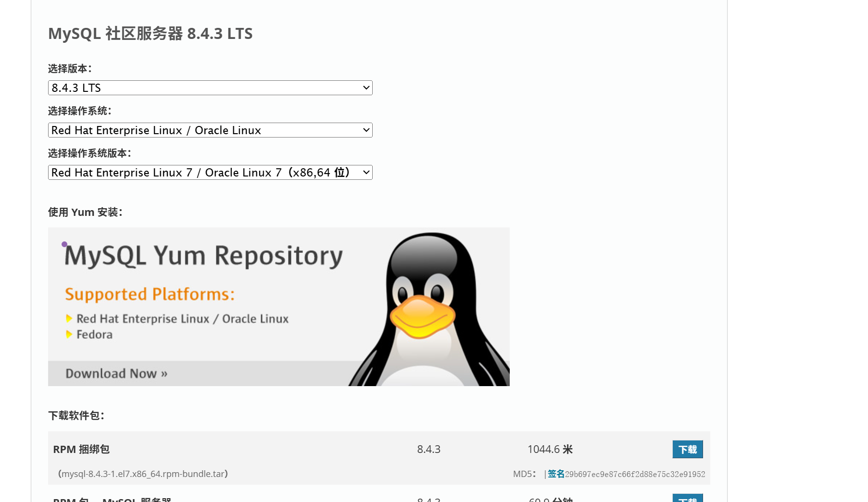Click the Supported Platforms heading in banner
This screenshot has height=502, width=868.
150,294
